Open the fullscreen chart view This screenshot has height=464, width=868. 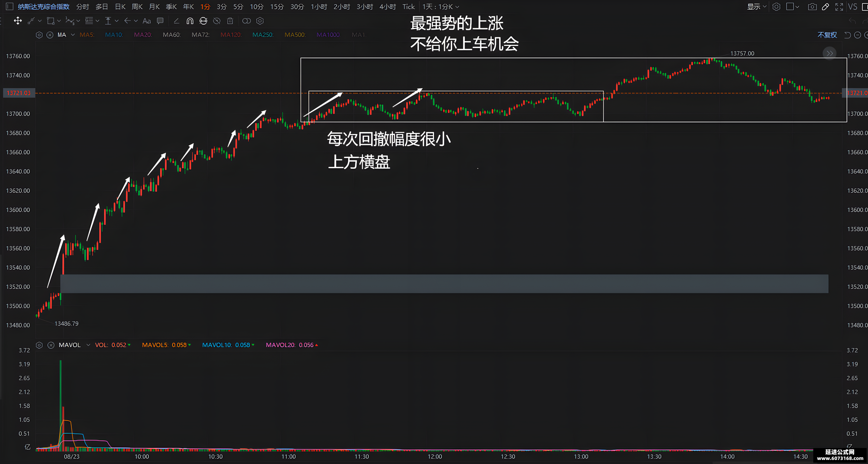(839, 7)
